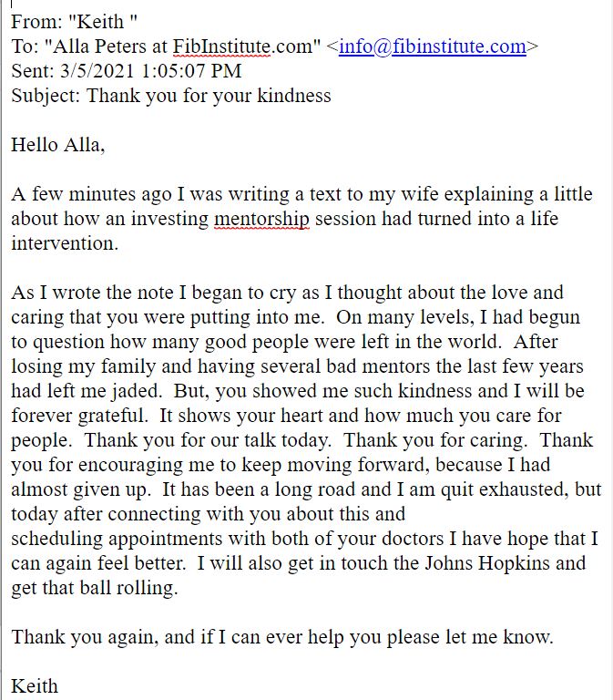Viewport: 613px width, 700px height.
Task: Open the info@fibinstitute.com email link
Action: 433,46
